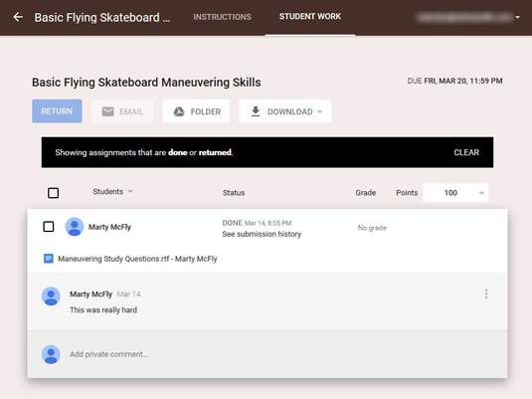Click CLEAR on the filter banner

pyautogui.click(x=466, y=152)
